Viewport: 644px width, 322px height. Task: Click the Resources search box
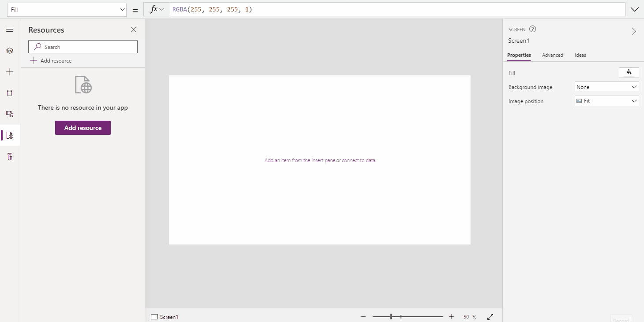[82, 46]
